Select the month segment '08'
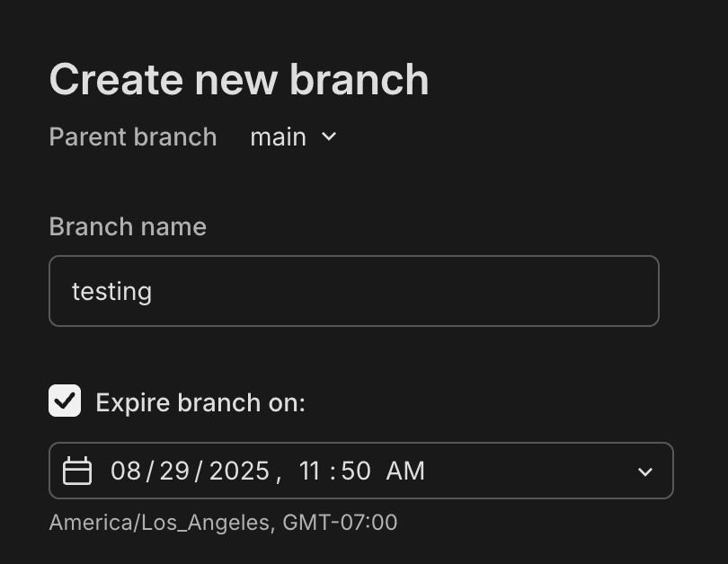This screenshot has height=564, width=728. point(126,471)
